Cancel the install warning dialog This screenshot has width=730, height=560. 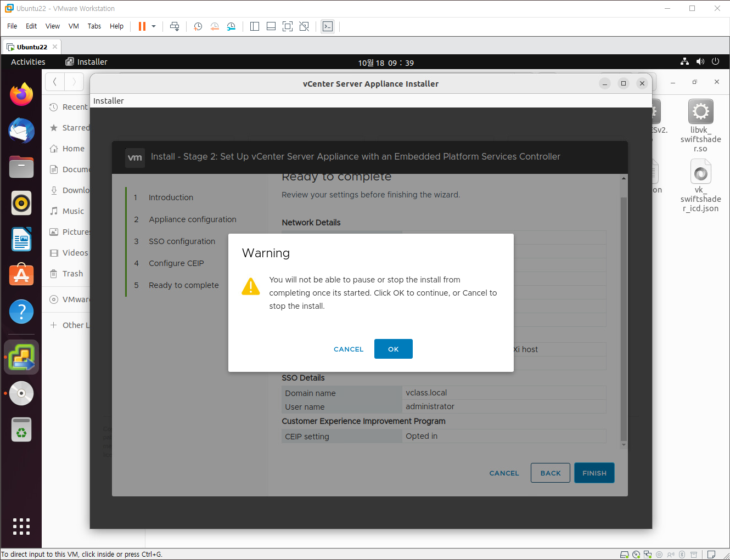pos(349,349)
